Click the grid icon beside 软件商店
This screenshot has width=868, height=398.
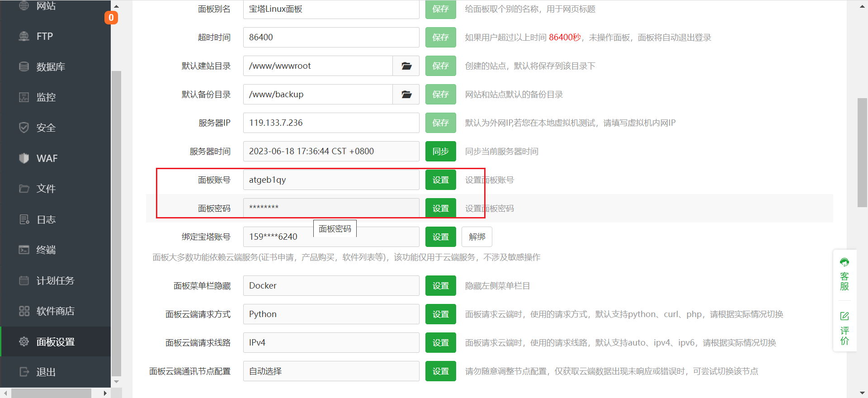[x=24, y=311]
